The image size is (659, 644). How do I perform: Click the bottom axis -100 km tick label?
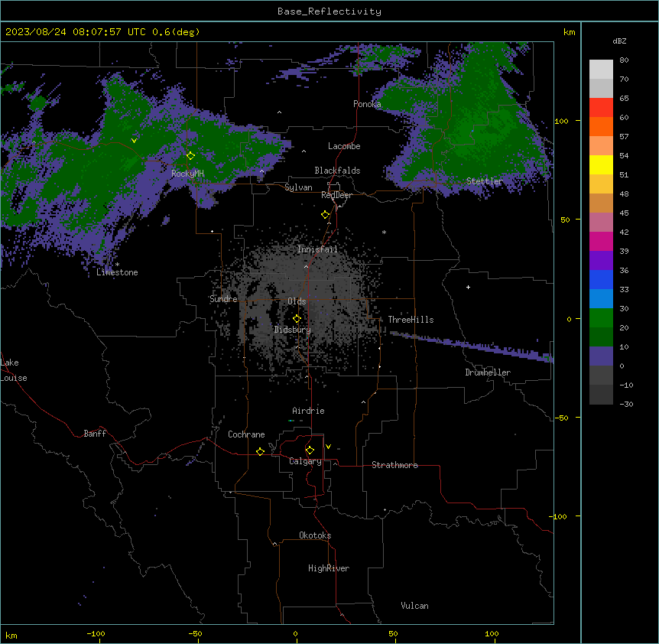tap(96, 633)
